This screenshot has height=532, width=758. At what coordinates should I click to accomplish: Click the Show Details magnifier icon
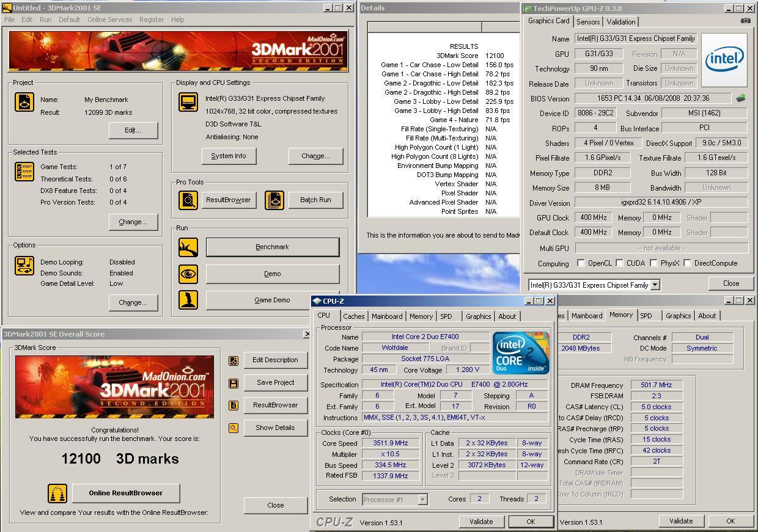coord(233,428)
